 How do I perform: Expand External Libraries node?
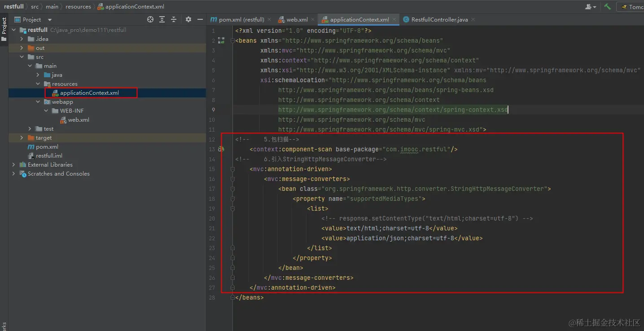13,165
